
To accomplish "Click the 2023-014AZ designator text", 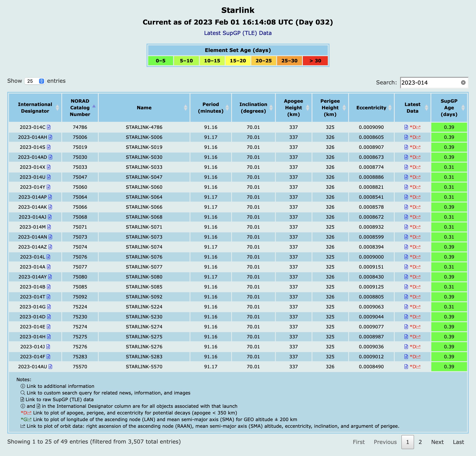I will 33,247.
